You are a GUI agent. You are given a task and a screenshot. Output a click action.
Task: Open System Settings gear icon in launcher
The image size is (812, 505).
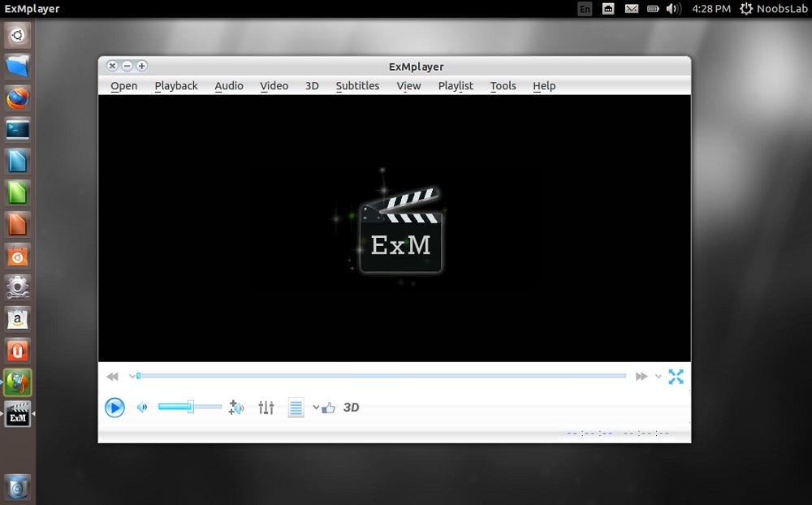[x=18, y=288]
